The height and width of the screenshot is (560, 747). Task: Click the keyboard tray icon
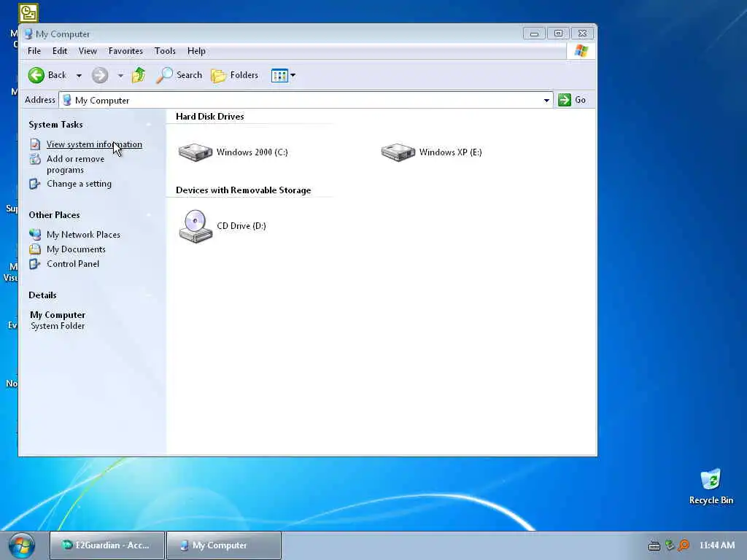[654, 545]
